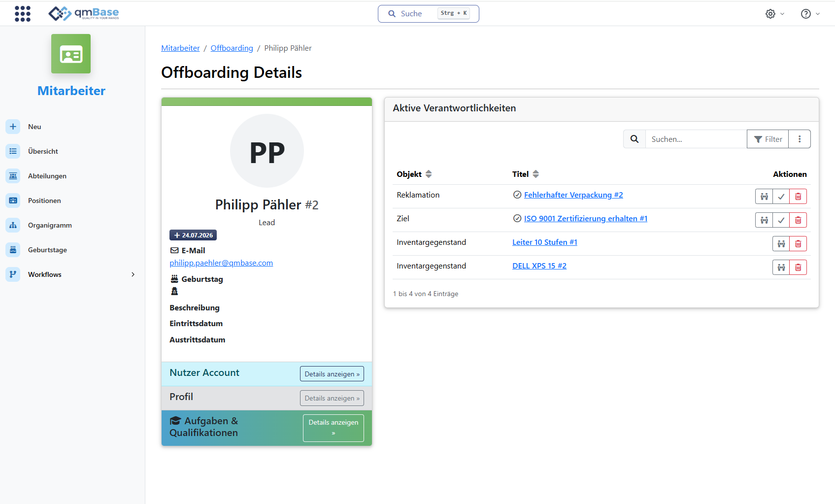This screenshot has height=504, width=835.
Task: Go to Offboarding breadcrumb link
Action: point(232,48)
